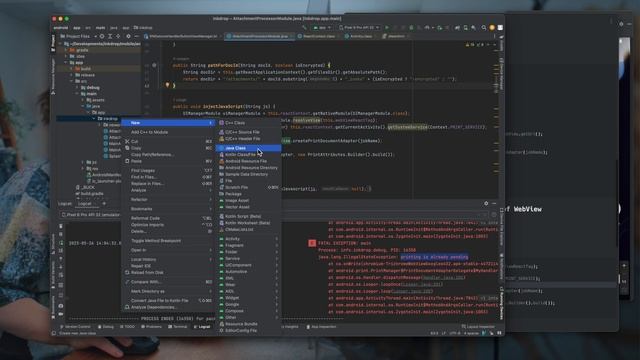Open Logcat device selector dropdown

pos(91,215)
